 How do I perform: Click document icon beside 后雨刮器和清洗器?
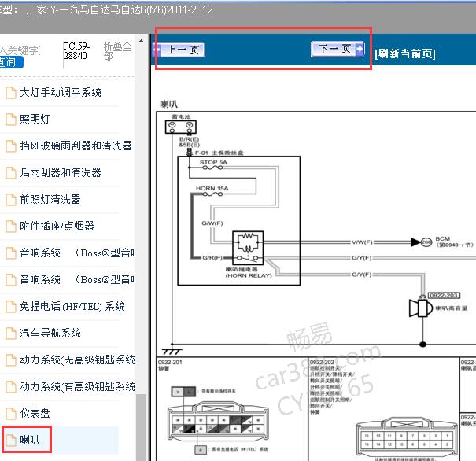point(11,173)
